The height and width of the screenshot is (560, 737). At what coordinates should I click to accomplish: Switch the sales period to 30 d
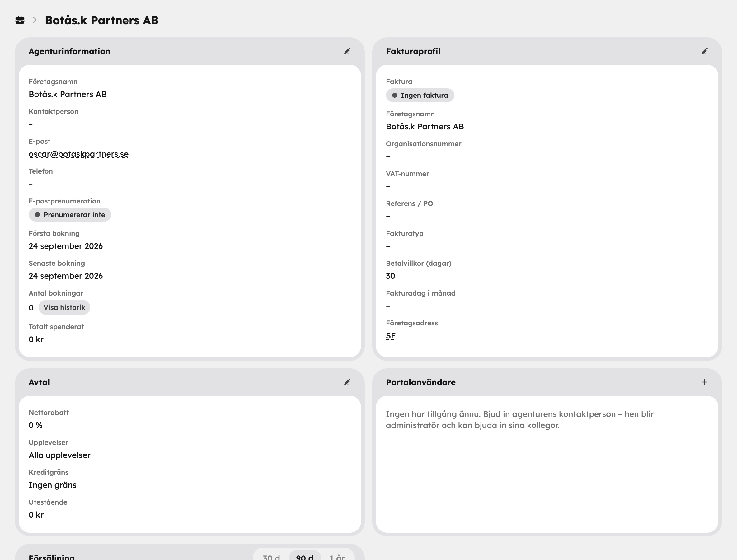[271, 557]
